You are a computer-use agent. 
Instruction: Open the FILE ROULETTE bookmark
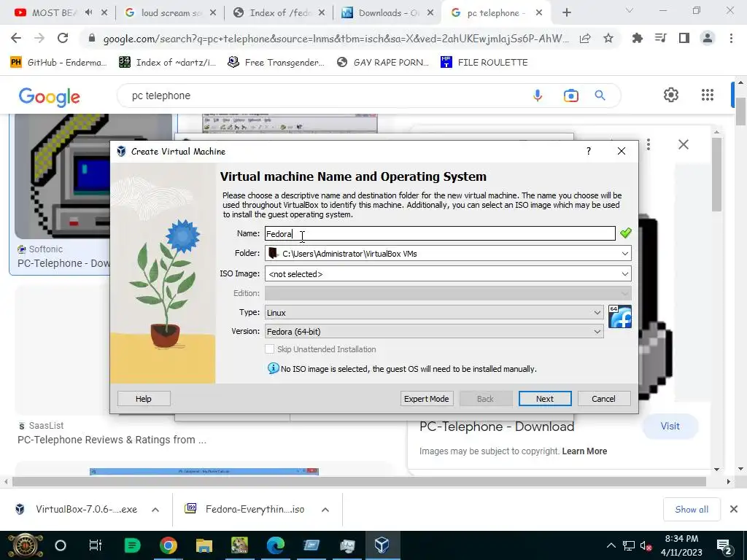click(484, 63)
